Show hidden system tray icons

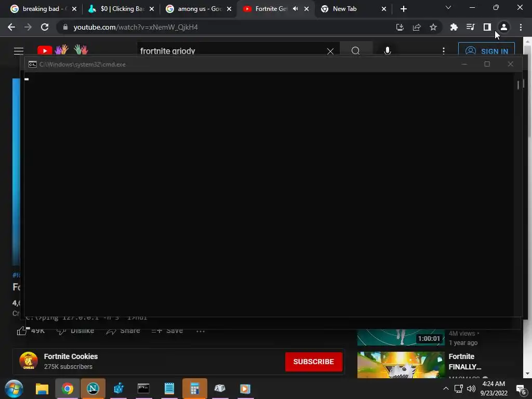point(446,389)
